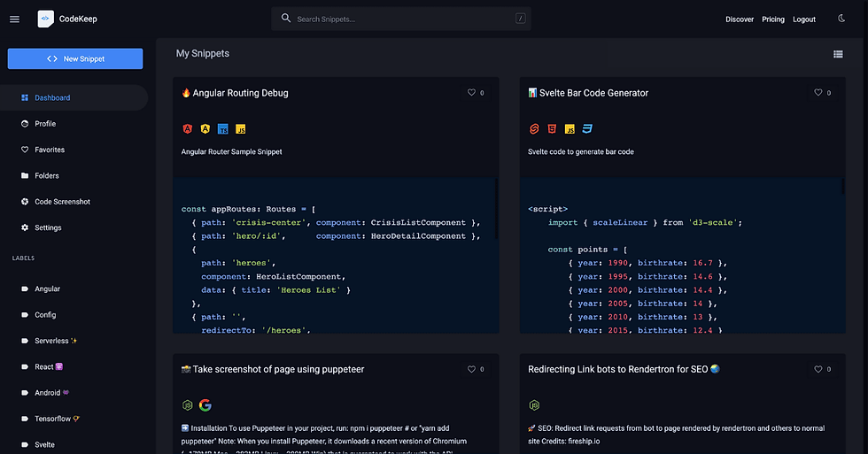Click the slash shortcut hint in search
Image resolution: width=868 pixels, height=454 pixels.
(x=521, y=19)
